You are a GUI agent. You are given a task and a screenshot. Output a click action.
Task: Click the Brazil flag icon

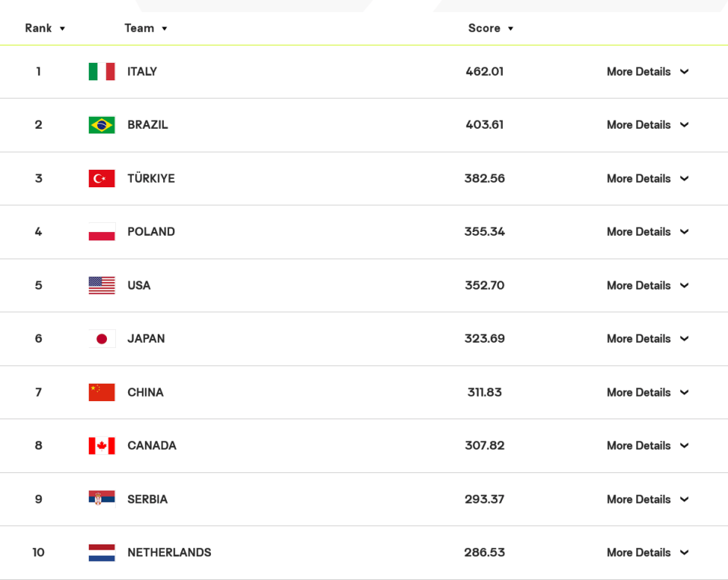pos(102,125)
